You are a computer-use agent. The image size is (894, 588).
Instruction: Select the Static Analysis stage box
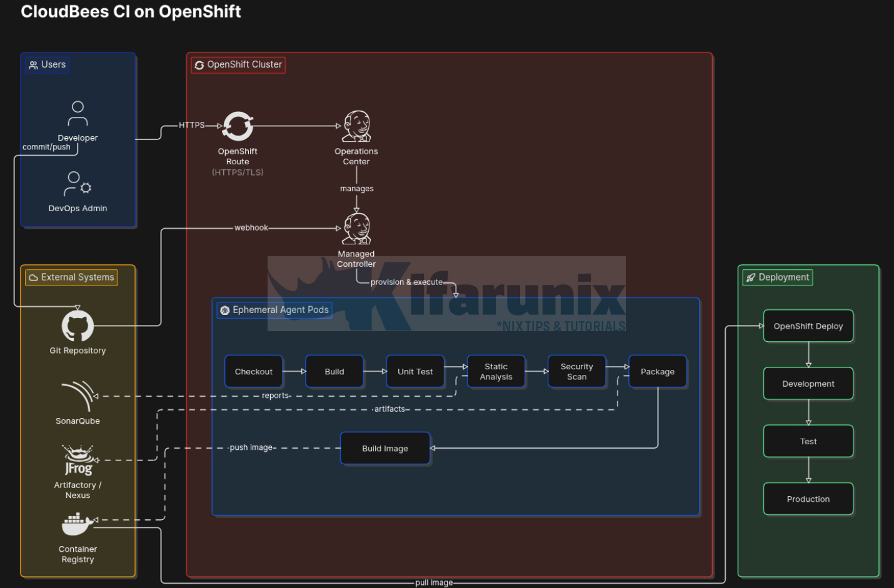click(x=496, y=372)
